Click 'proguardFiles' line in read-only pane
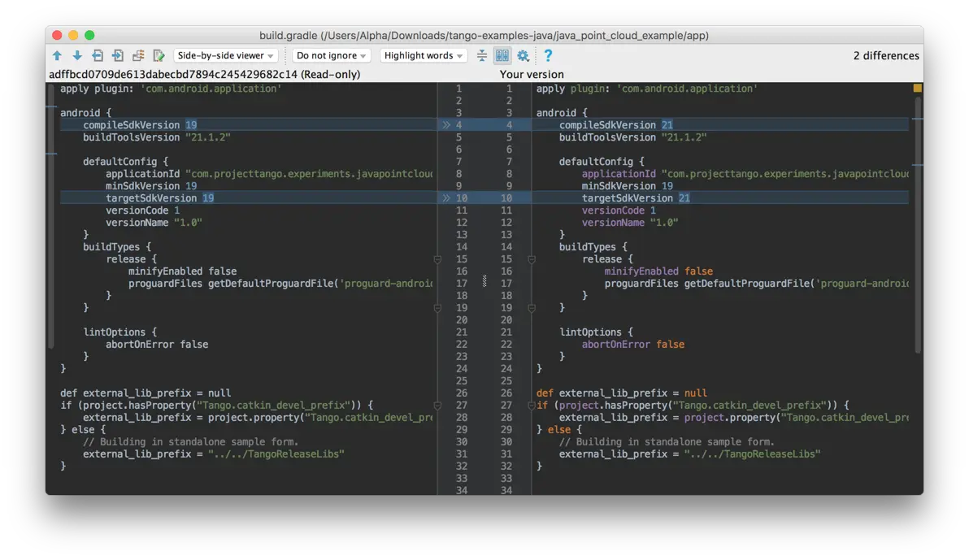The image size is (969, 560). pos(280,284)
